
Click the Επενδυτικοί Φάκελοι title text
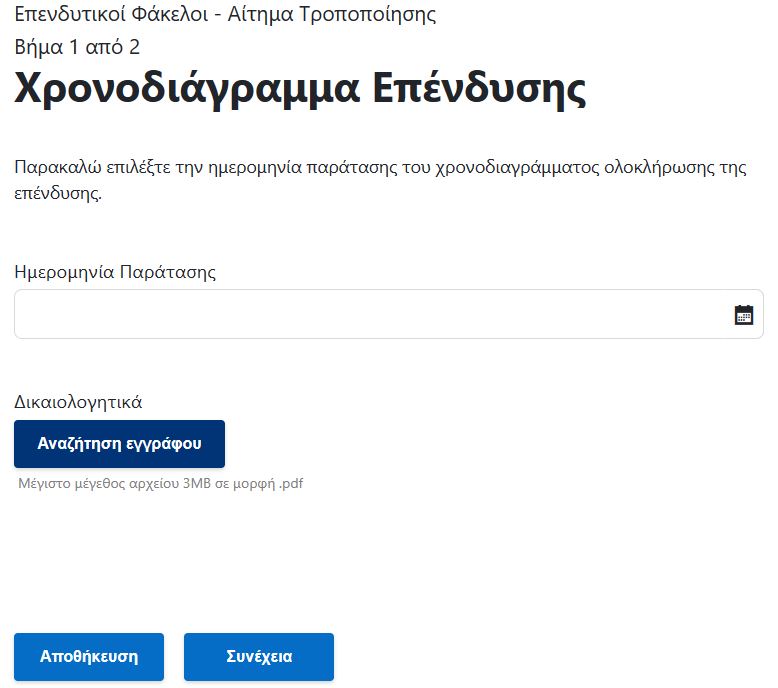tap(111, 14)
